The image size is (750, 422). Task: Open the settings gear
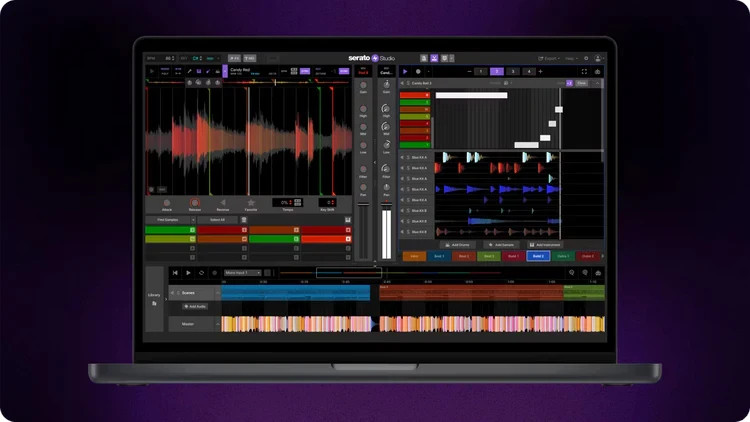click(x=586, y=58)
